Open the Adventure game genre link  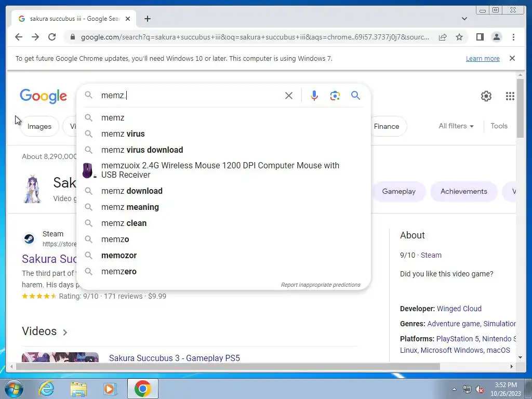pyautogui.click(x=453, y=324)
